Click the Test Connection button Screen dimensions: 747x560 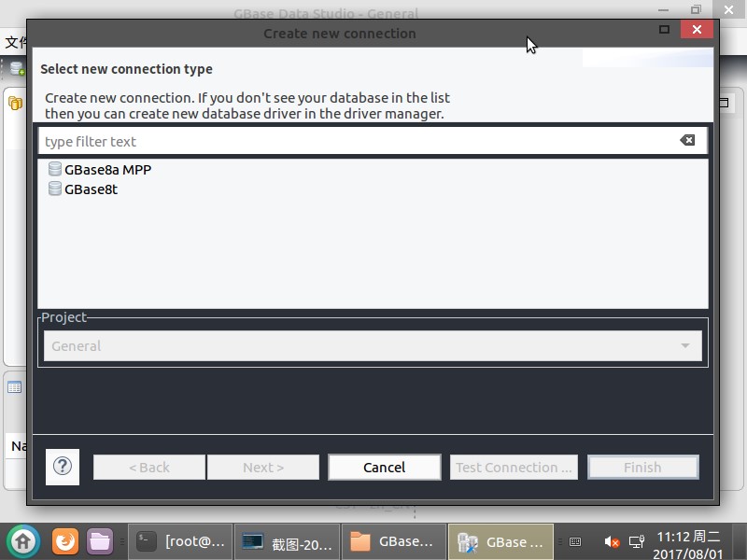(x=514, y=468)
